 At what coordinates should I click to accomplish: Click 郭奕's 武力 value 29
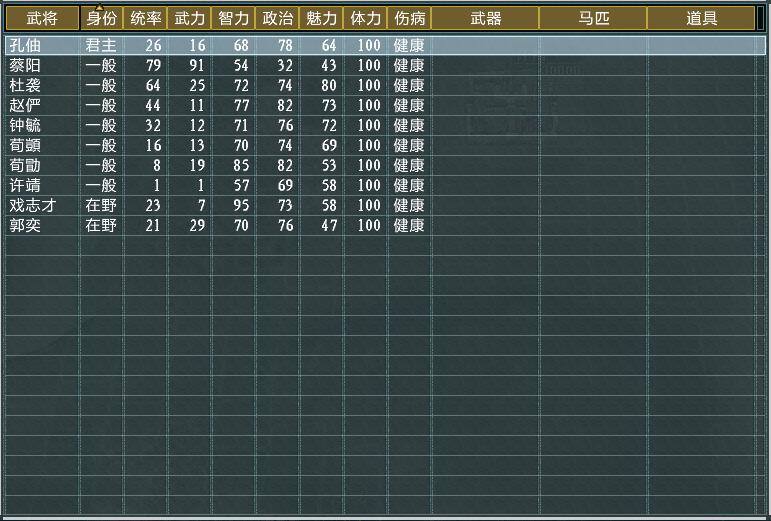tap(197, 226)
